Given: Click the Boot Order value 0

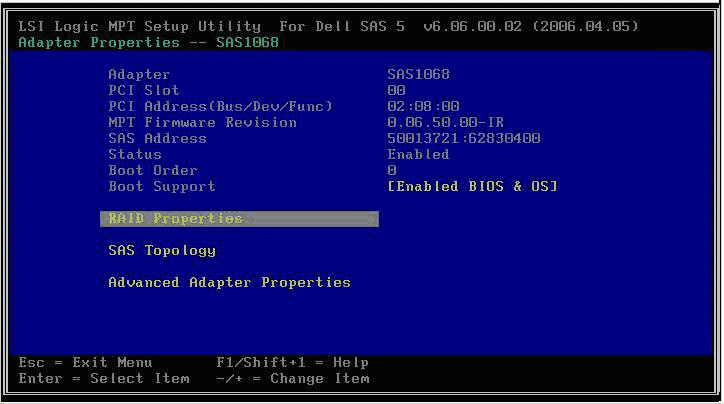Looking at the screenshot, I should click(392, 170).
